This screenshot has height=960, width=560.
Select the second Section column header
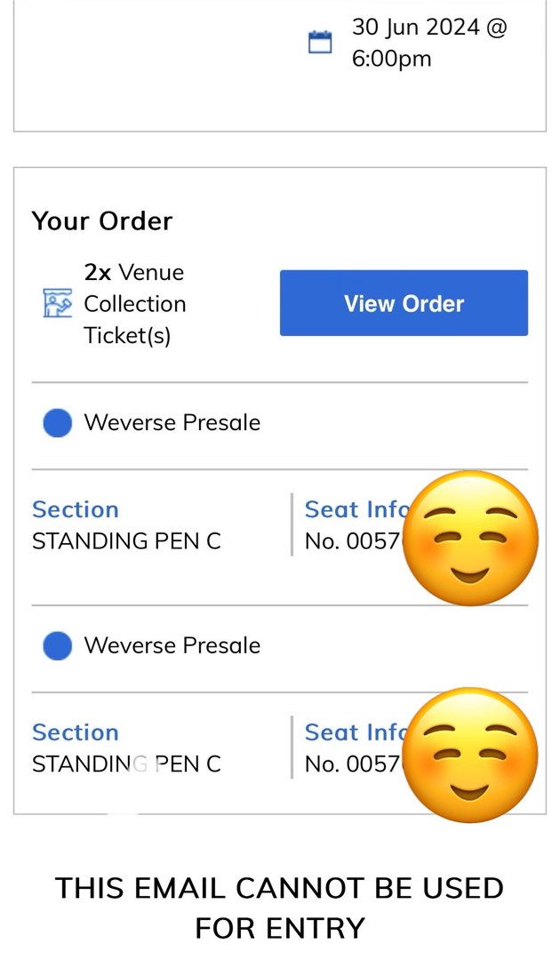[76, 732]
